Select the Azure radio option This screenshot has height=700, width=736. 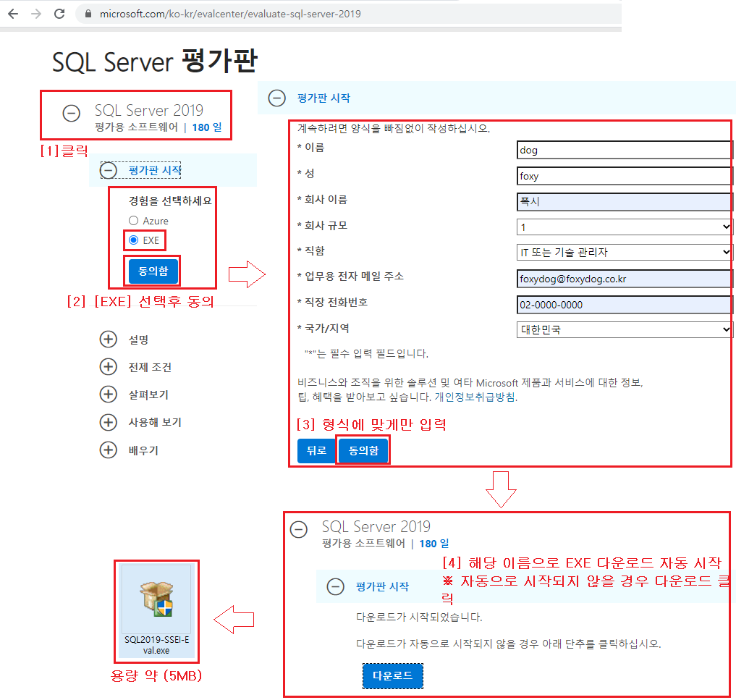coord(133,221)
